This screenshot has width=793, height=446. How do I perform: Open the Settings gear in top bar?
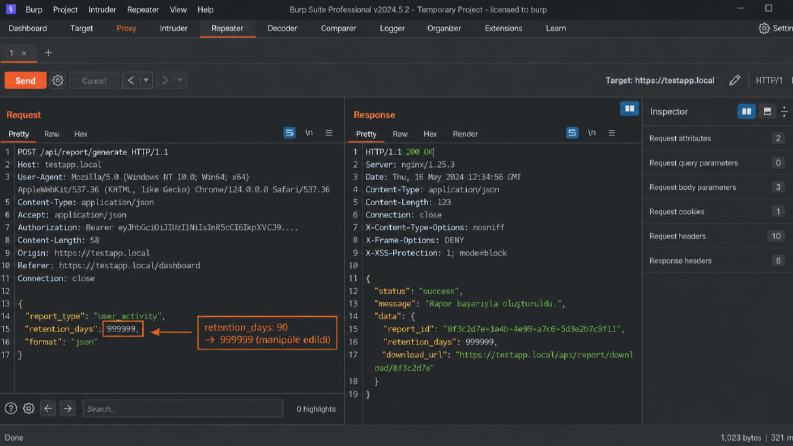pyautogui.click(x=764, y=28)
